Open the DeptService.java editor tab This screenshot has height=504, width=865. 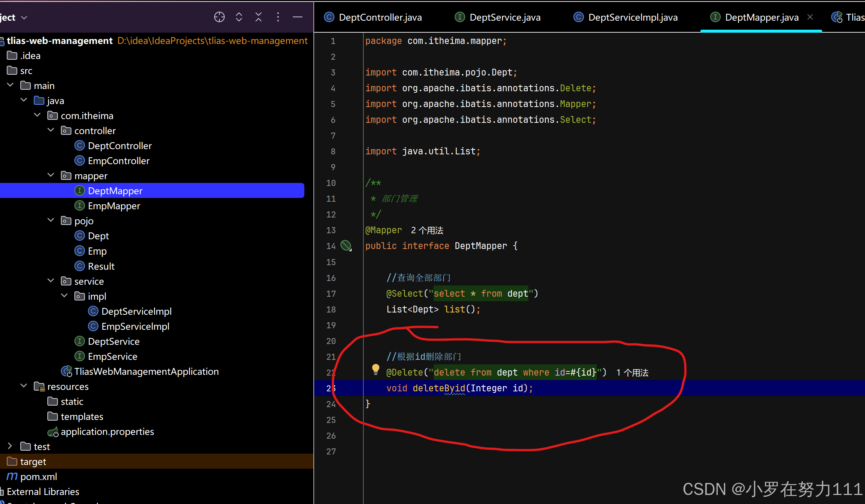pyautogui.click(x=505, y=17)
